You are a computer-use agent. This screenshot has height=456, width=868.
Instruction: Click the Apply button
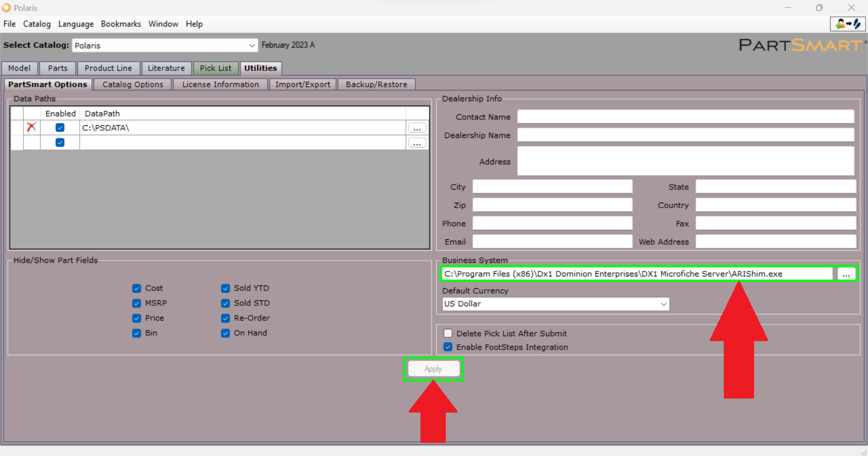[433, 369]
